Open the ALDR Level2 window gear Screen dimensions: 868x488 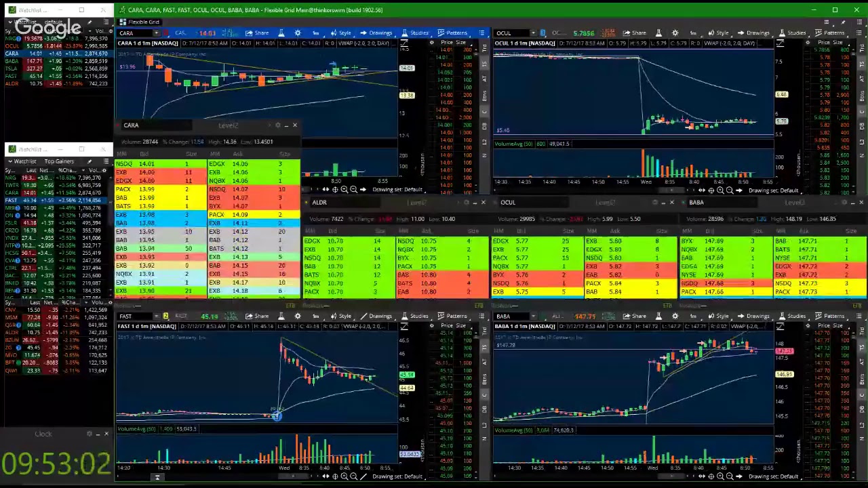(466, 203)
